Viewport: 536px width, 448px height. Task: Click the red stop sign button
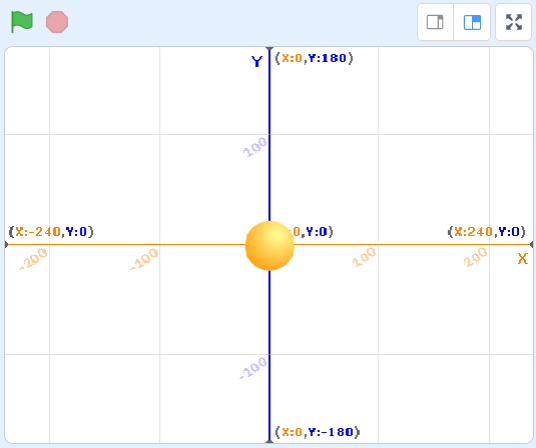57,22
